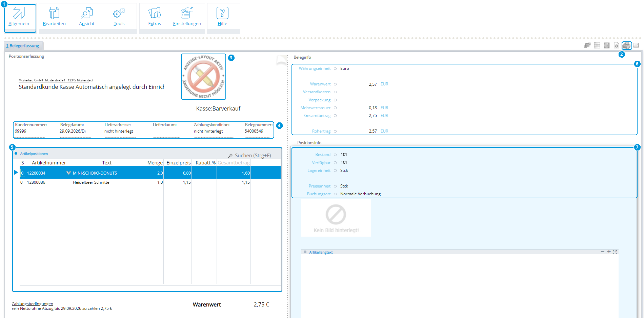The image size is (644, 318).
Task: Open the Allgemein ribbon section
Action: point(20,18)
